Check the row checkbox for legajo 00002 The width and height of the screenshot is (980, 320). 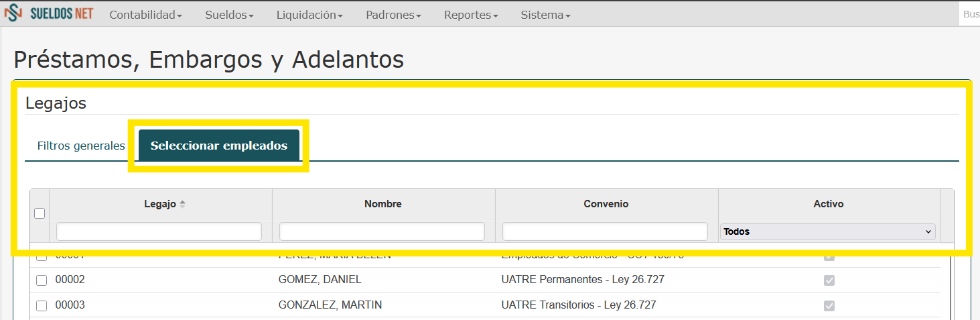click(42, 280)
